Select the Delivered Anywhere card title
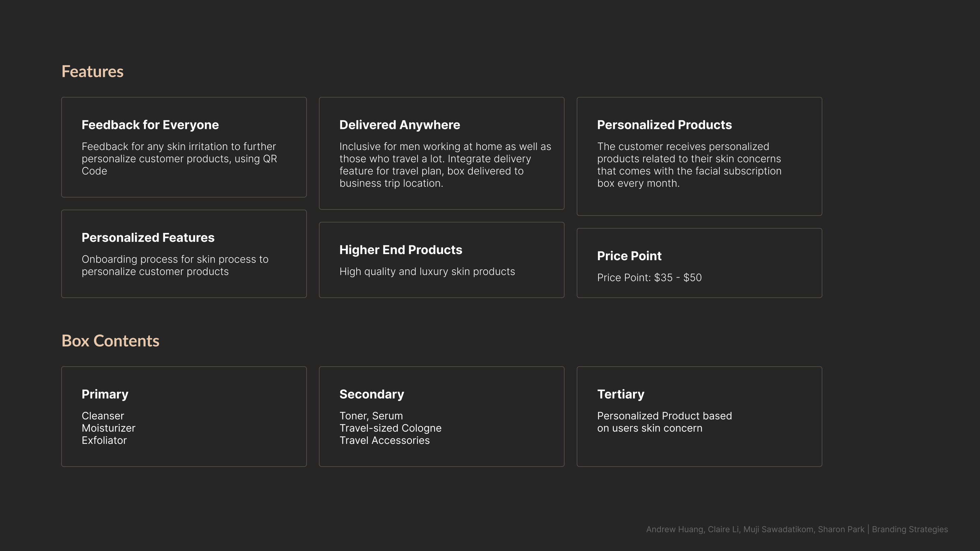 point(399,125)
